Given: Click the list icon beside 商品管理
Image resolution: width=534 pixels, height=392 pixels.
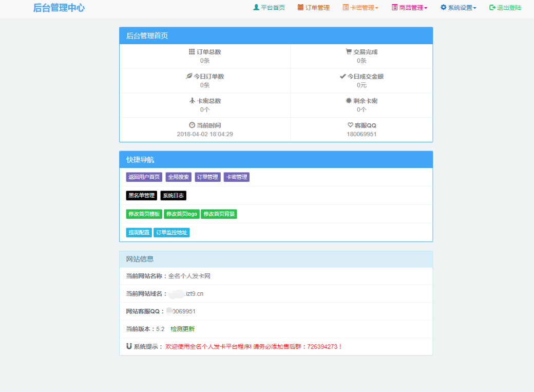Looking at the screenshot, I should (395, 7).
